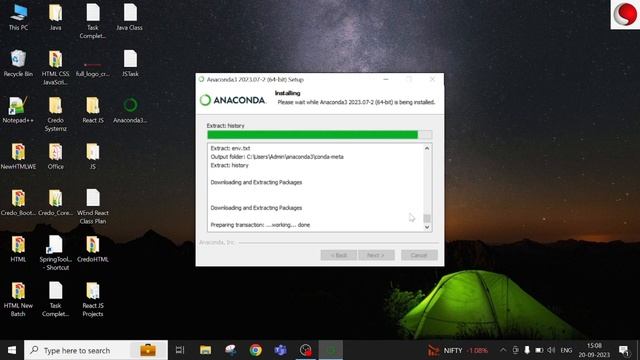The height and width of the screenshot is (360, 640).
Task: Select the NewHTMLWE folder icon
Action: pos(18,156)
